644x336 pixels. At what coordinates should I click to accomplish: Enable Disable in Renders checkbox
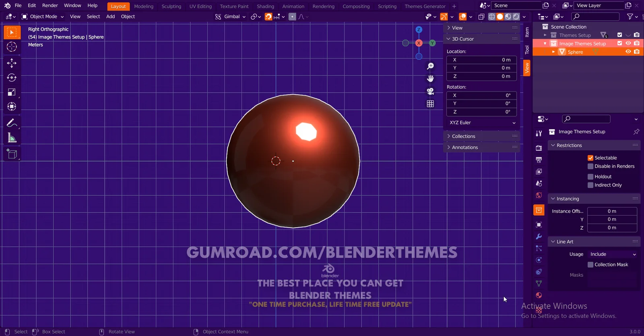[590, 166]
